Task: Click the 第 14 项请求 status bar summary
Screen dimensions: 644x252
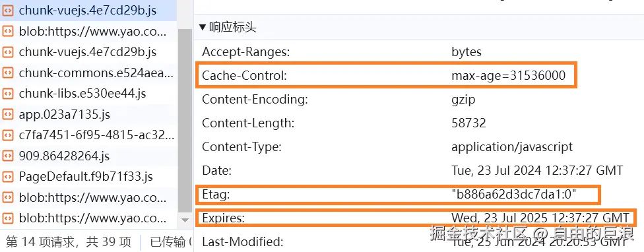Action: pyautogui.click(x=69, y=242)
